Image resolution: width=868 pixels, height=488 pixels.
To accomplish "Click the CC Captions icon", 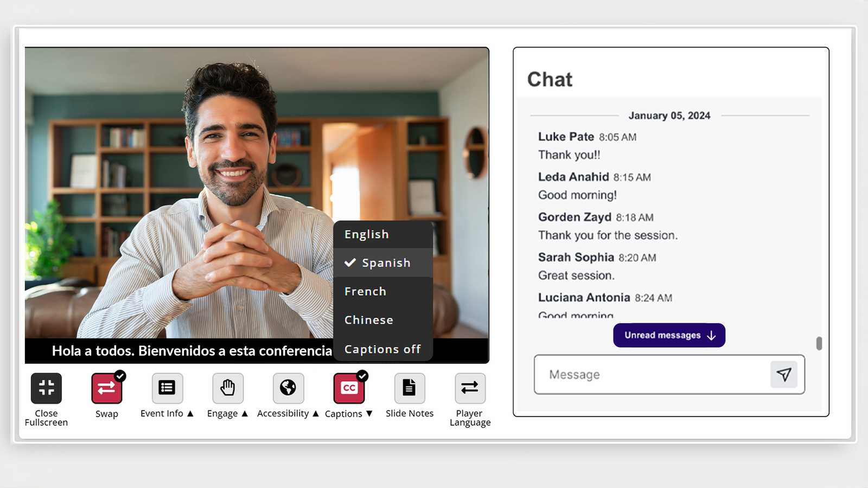I will (349, 388).
